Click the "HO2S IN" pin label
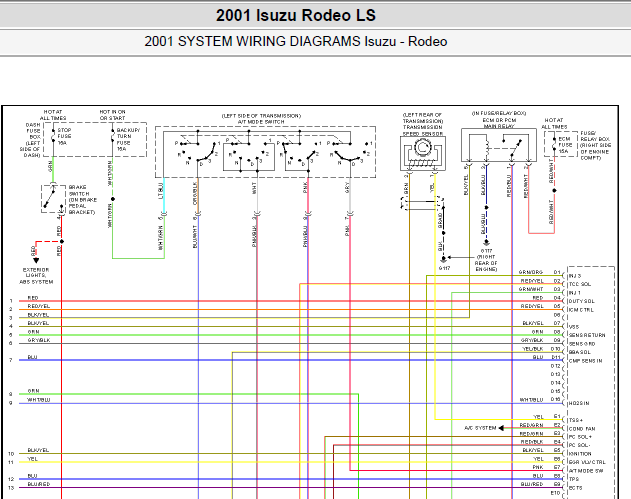Image resolution: width=631 pixels, height=499 pixels. pos(579,403)
